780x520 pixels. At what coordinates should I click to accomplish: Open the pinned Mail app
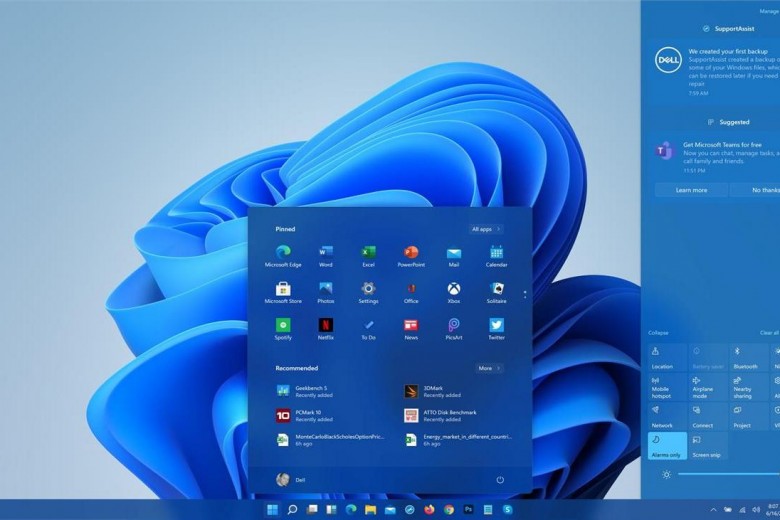(454, 256)
